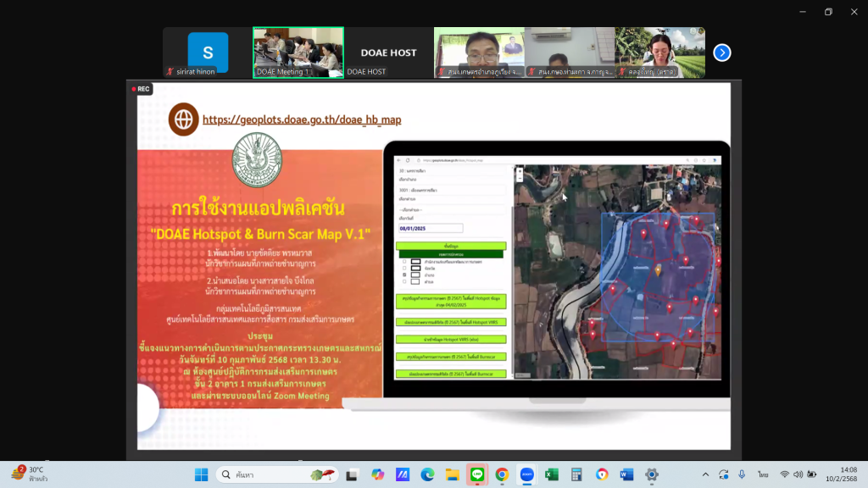868x488 pixels.
Task: Show next participants with the blue arrow
Action: [722, 53]
